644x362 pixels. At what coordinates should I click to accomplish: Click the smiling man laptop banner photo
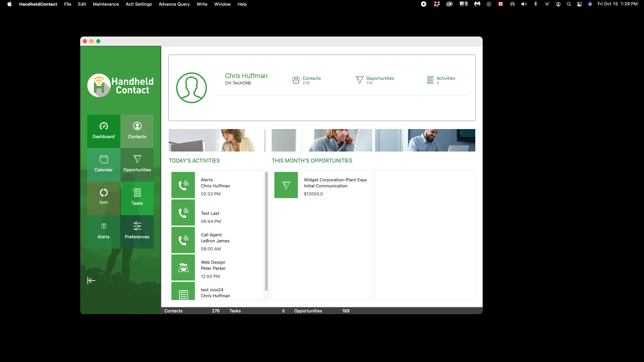point(425,140)
